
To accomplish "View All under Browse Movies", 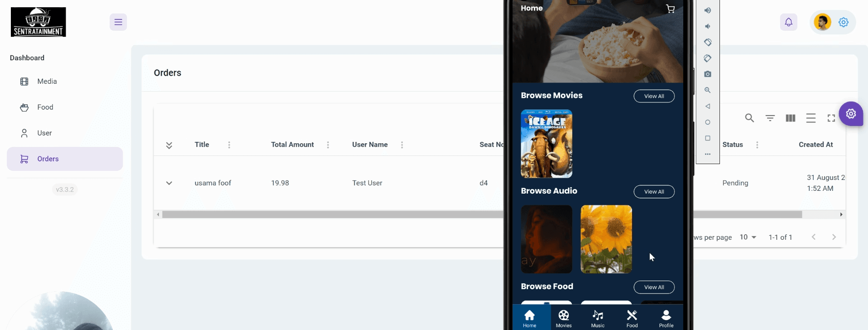I will (x=654, y=96).
